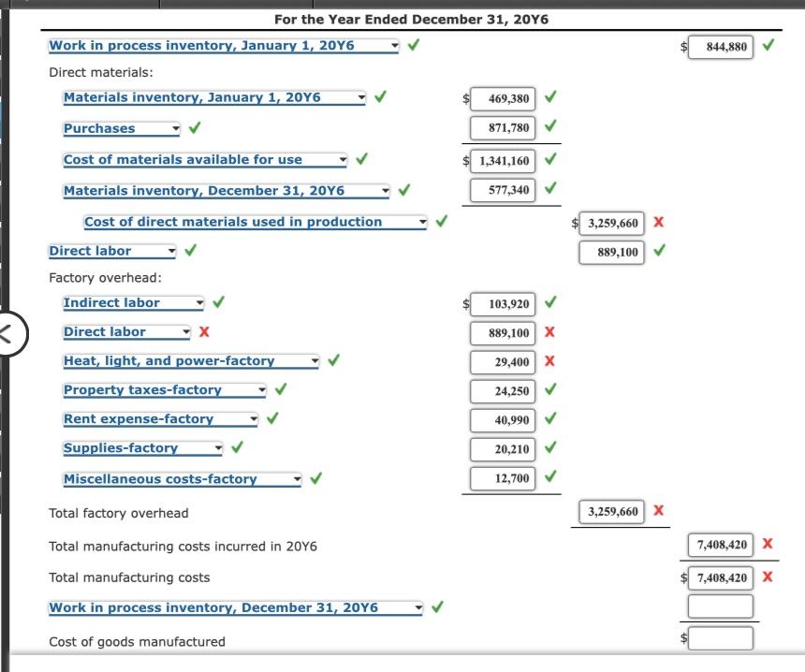This screenshot has width=805, height=672.
Task: Click 'Total manufacturing costs incurred in 20Y6' label
Action: pyautogui.click(x=183, y=547)
